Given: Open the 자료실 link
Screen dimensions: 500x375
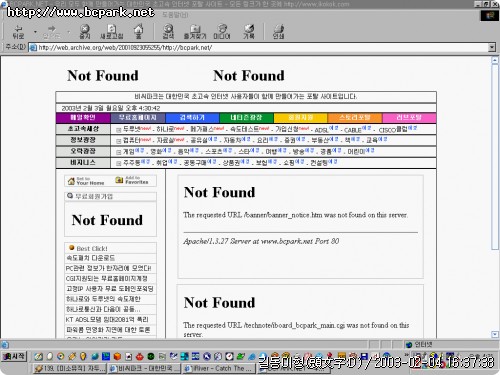Looking at the screenshot, I should (165, 141).
